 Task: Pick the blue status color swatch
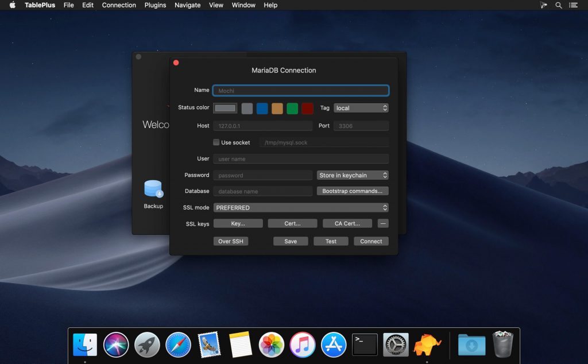tap(262, 109)
